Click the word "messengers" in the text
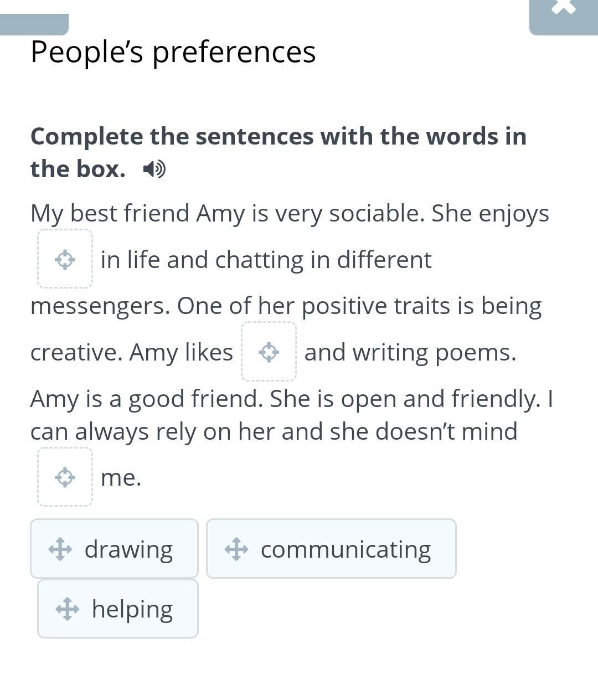598x700 pixels. click(x=100, y=306)
